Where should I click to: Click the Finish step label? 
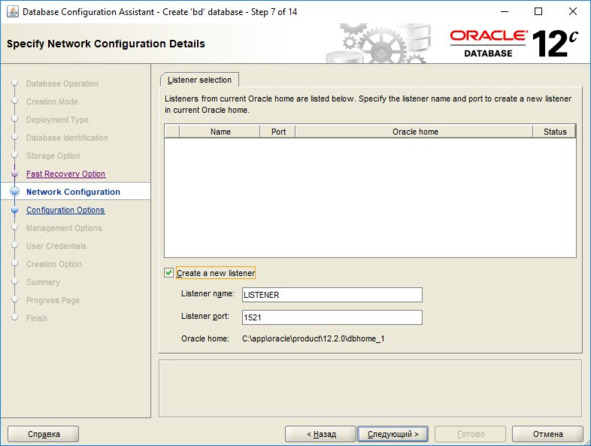click(x=37, y=318)
